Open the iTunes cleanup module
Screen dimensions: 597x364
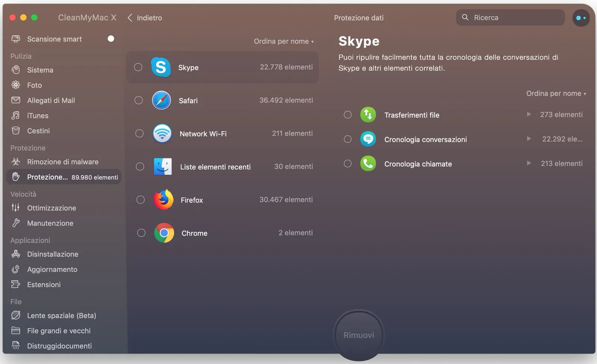37,116
